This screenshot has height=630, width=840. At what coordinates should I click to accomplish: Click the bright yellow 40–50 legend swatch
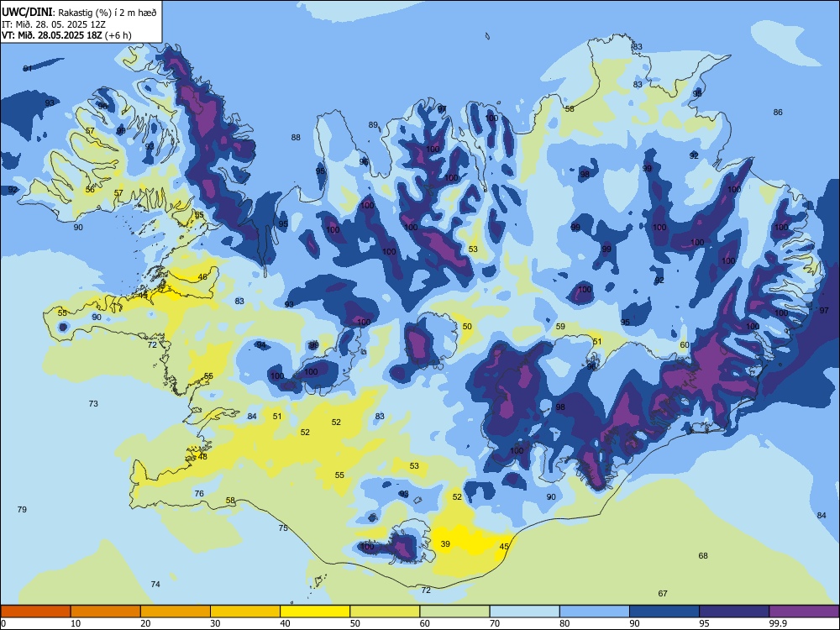pyautogui.click(x=315, y=612)
